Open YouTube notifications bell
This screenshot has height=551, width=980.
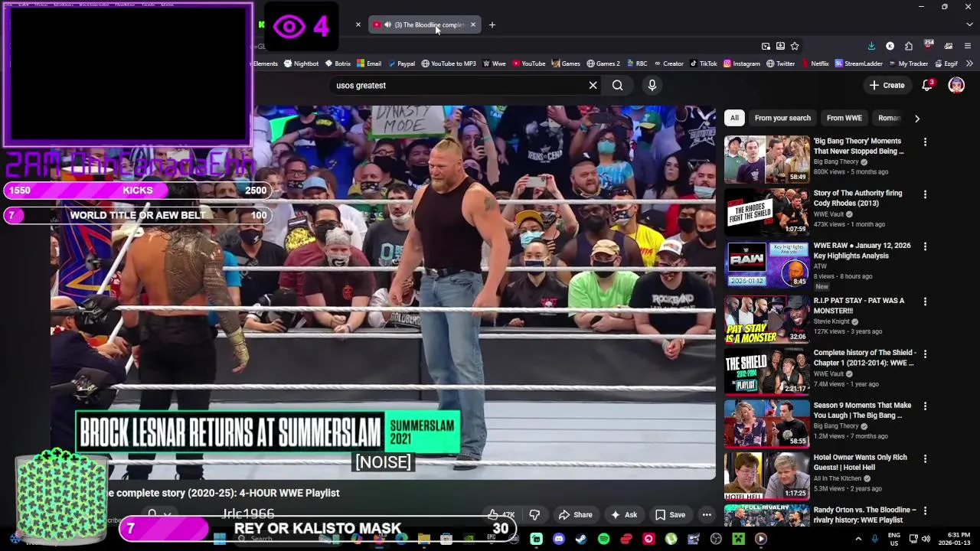(x=927, y=85)
